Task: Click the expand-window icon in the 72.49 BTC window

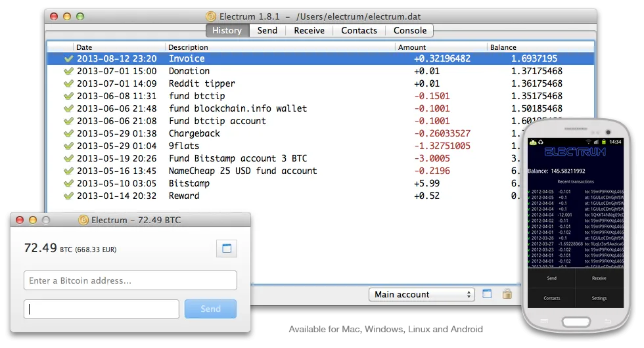Action: click(227, 248)
